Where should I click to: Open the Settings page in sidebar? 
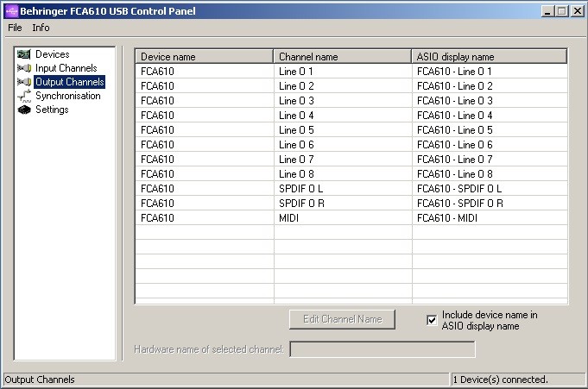click(52, 110)
